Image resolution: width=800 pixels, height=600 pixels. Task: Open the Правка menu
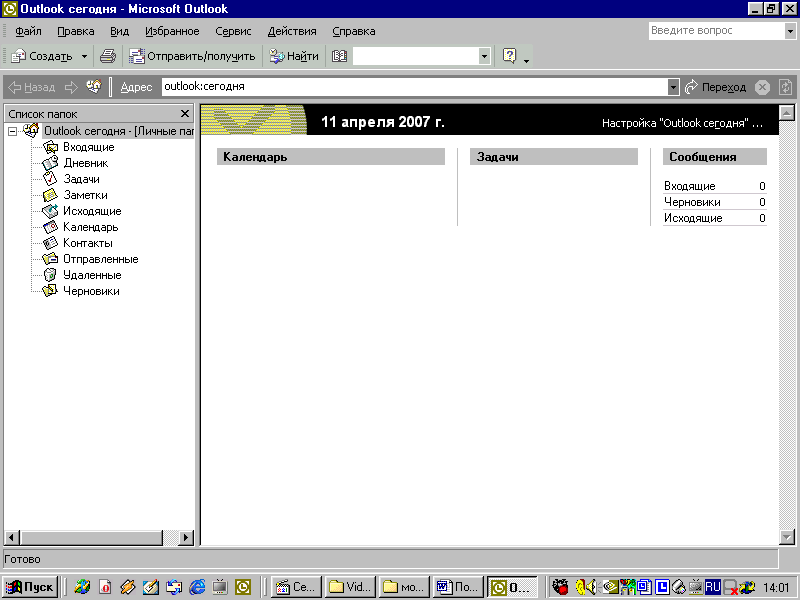point(76,31)
